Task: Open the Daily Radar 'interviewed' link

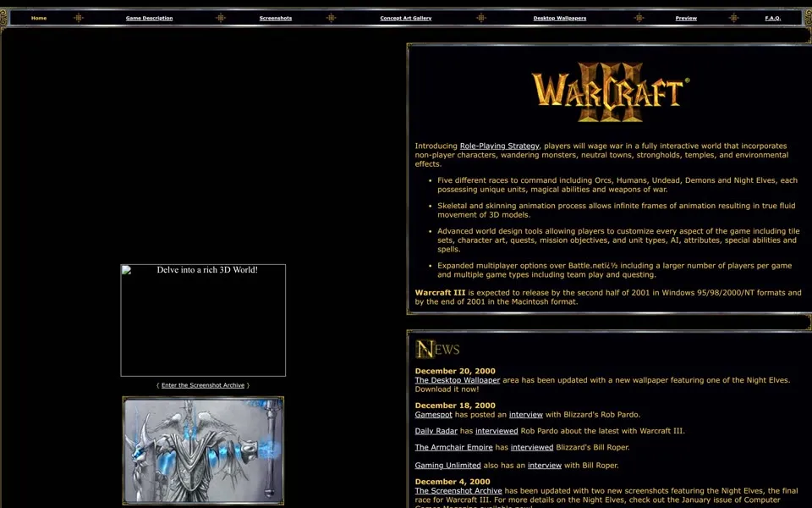Action: [497, 431]
